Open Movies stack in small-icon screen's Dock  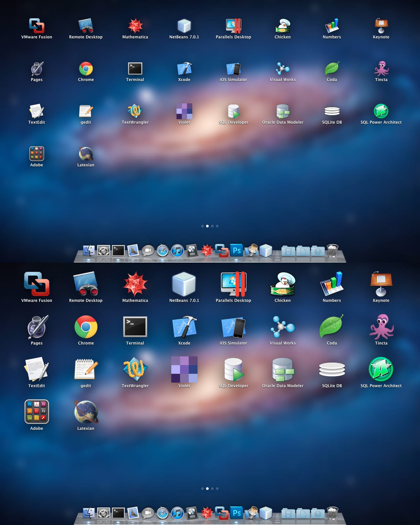[288, 251]
